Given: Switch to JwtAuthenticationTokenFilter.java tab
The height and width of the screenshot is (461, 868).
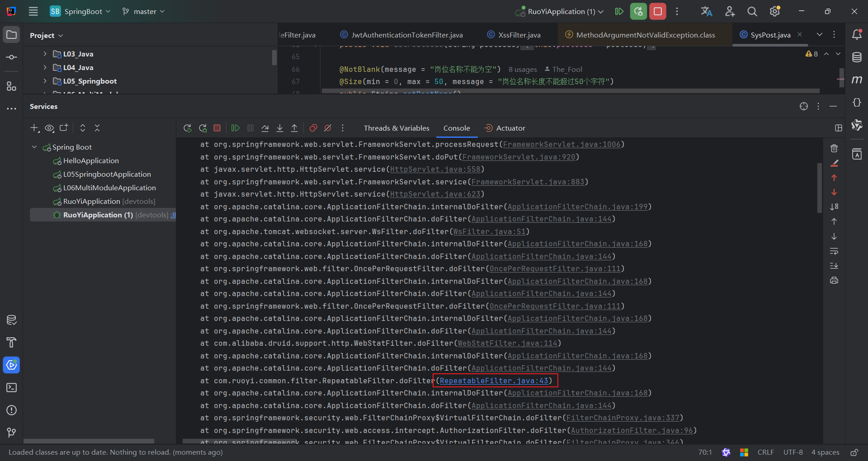Looking at the screenshot, I should (x=401, y=35).
